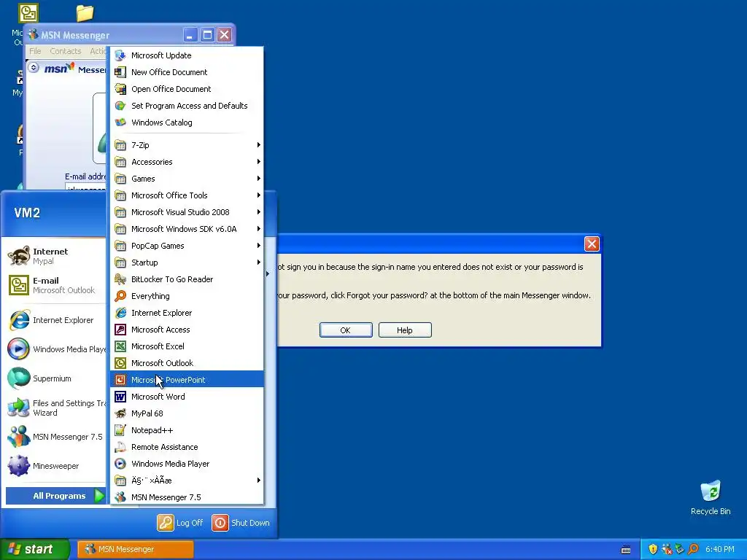Open Recycle Bin on desktop

point(711,497)
